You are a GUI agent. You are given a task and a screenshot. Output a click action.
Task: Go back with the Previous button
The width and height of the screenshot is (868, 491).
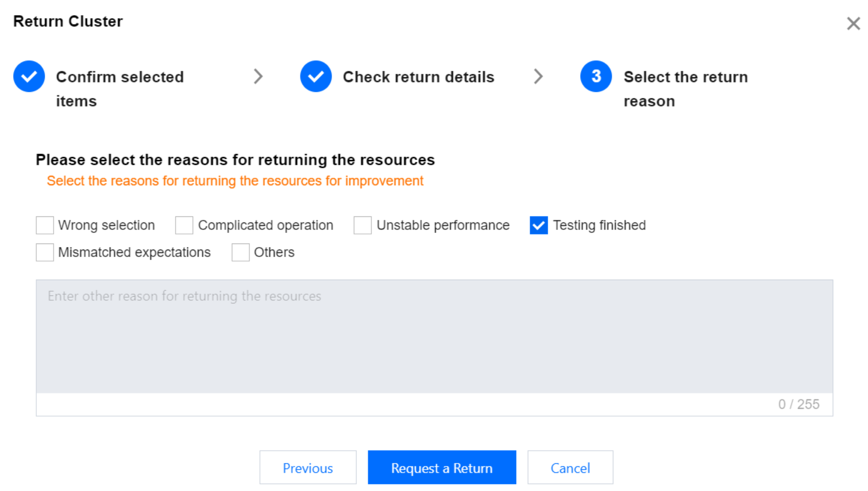coord(308,468)
